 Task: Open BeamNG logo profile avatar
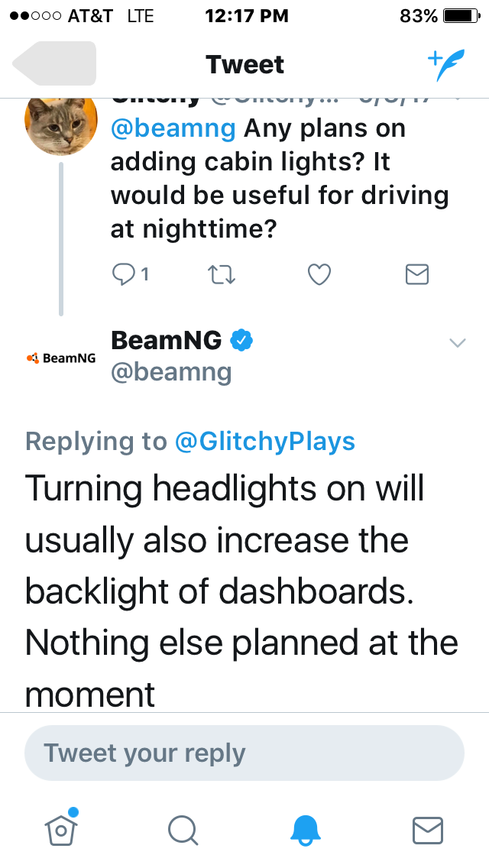pyautogui.click(x=61, y=358)
